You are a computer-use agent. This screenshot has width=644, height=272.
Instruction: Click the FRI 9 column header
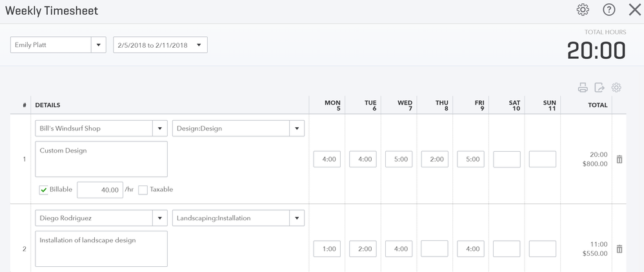(x=479, y=105)
